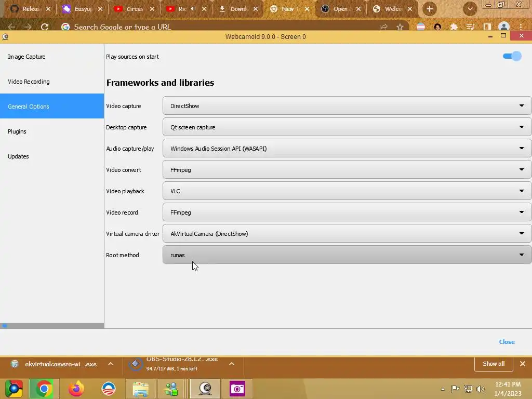This screenshot has height=399, width=532.
Task: Close the downloads bar
Action: (x=523, y=364)
